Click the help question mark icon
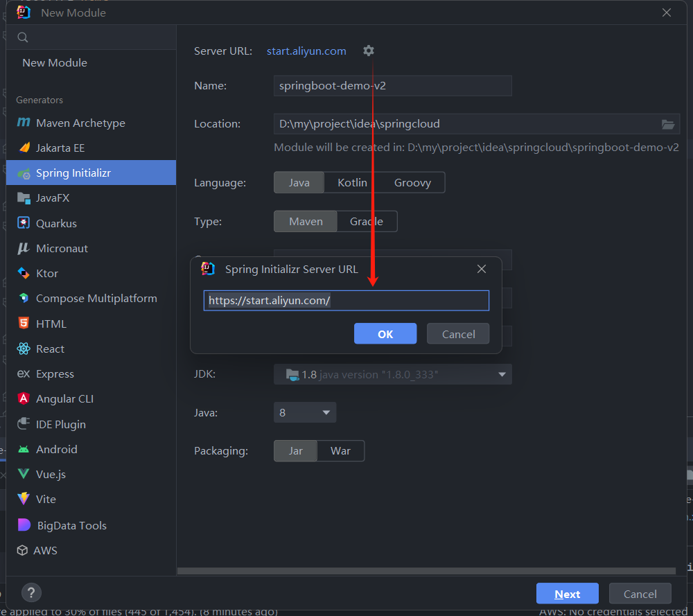693x616 pixels. 31,592
